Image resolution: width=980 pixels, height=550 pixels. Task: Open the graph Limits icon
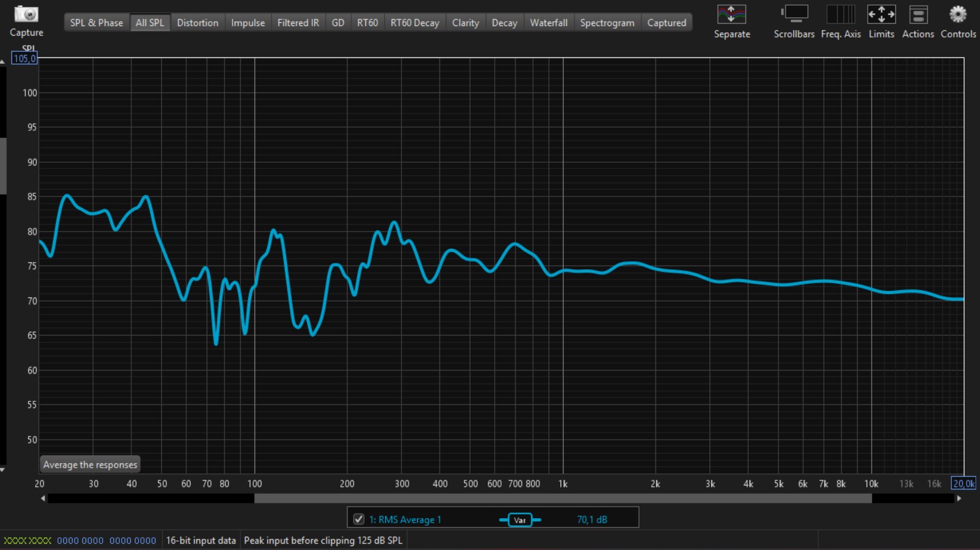click(x=881, y=15)
